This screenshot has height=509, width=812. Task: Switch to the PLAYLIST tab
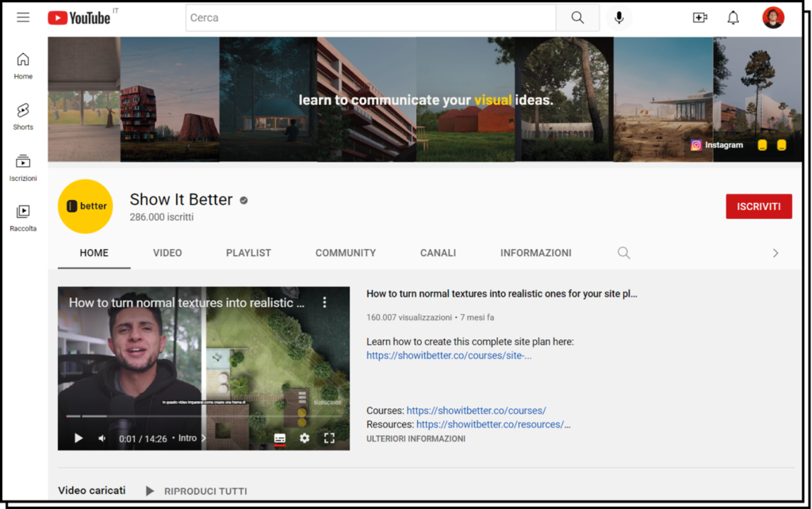click(x=248, y=253)
